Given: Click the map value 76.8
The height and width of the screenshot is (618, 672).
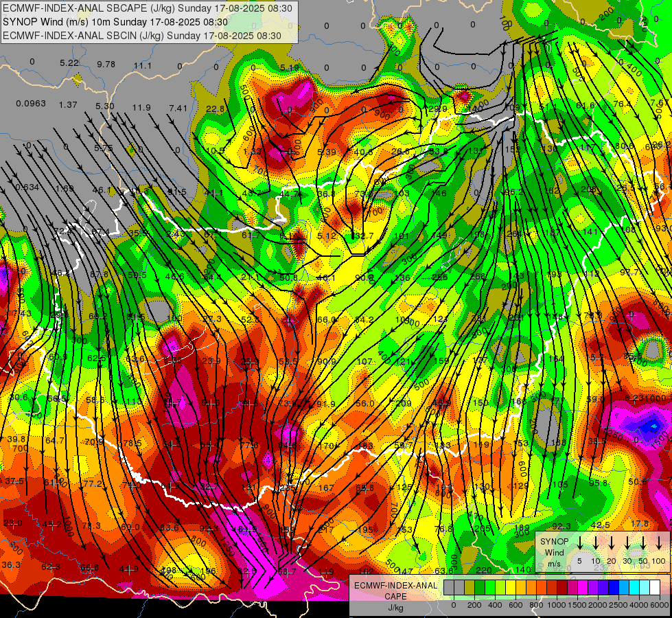Looking at the screenshot, I should (443, 529).
